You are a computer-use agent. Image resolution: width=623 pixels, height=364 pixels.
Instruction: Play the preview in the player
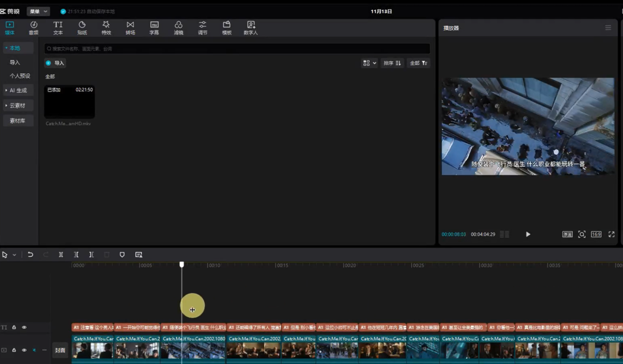[528, 234]
